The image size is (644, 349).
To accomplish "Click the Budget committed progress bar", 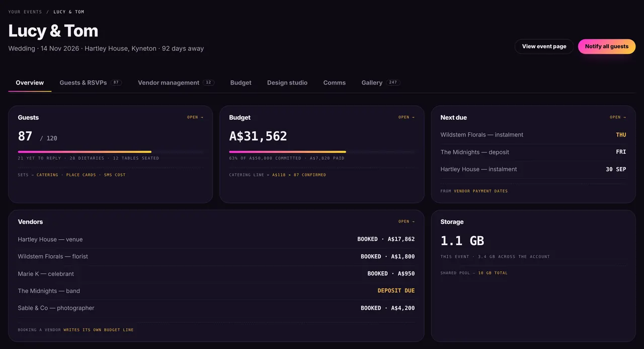I will click(322, 152).
